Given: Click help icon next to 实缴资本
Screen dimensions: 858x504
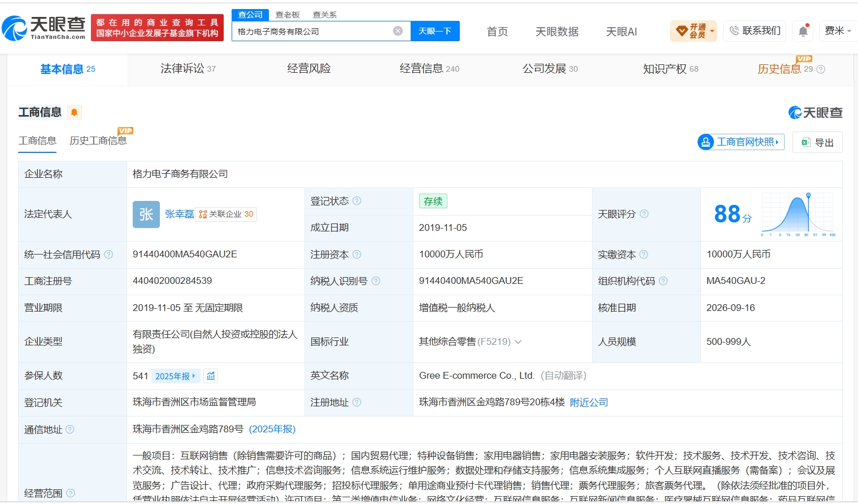Looking at the screenshot, I should (x=644, y=255).
